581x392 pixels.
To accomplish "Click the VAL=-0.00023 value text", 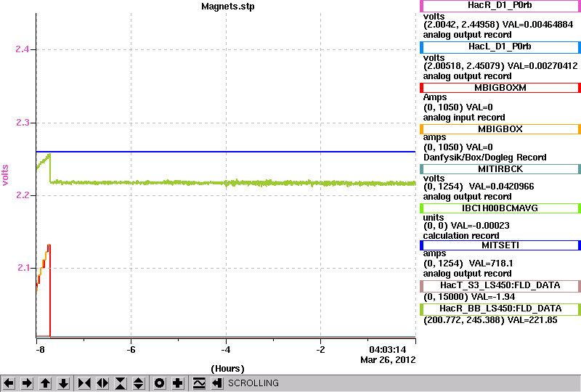I will coord(480,226).
